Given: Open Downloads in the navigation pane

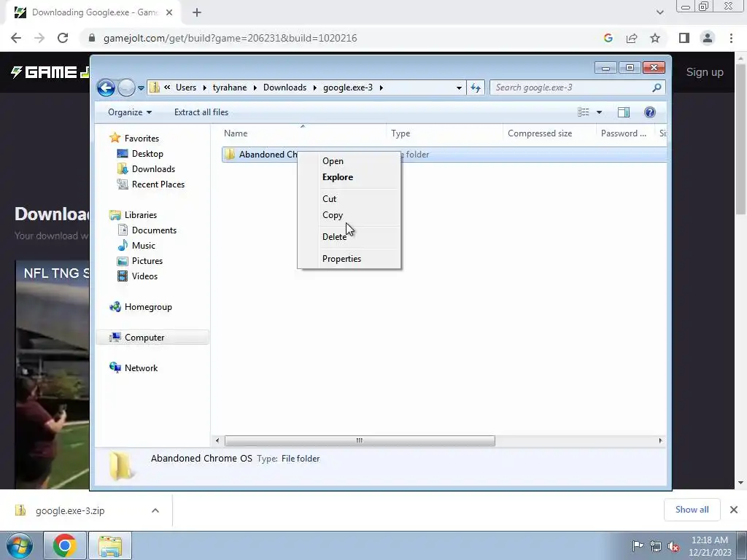Looking at the screenshot, I should tap(153, 169).
